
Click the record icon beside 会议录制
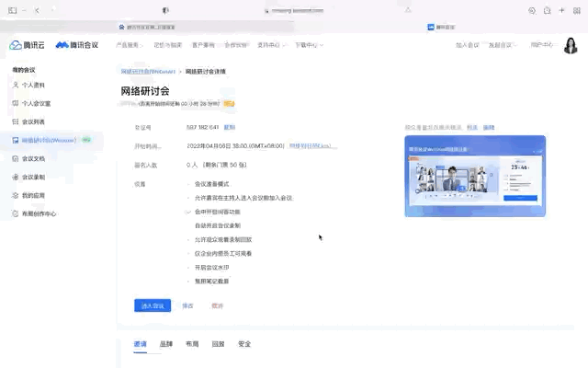click(x=16, y=177)
